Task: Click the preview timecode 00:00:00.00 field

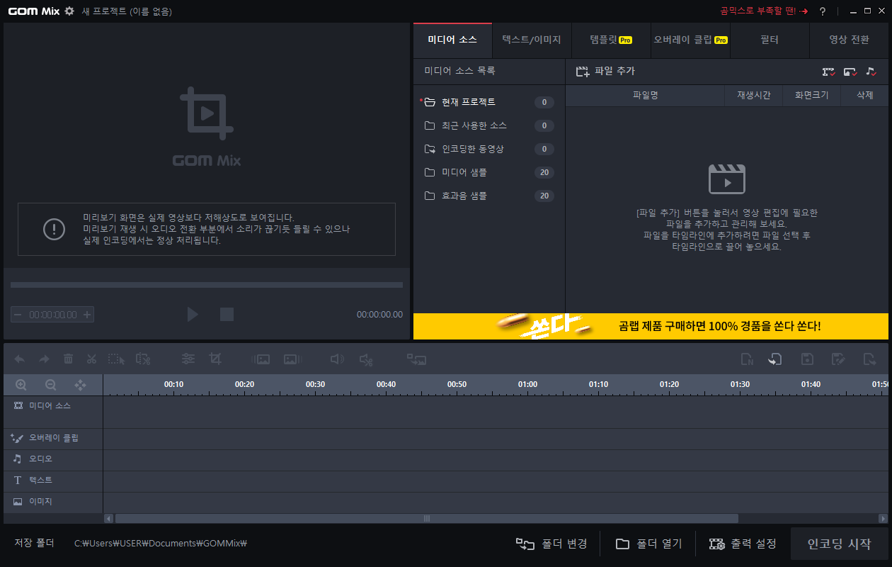Action: point(53,314)
